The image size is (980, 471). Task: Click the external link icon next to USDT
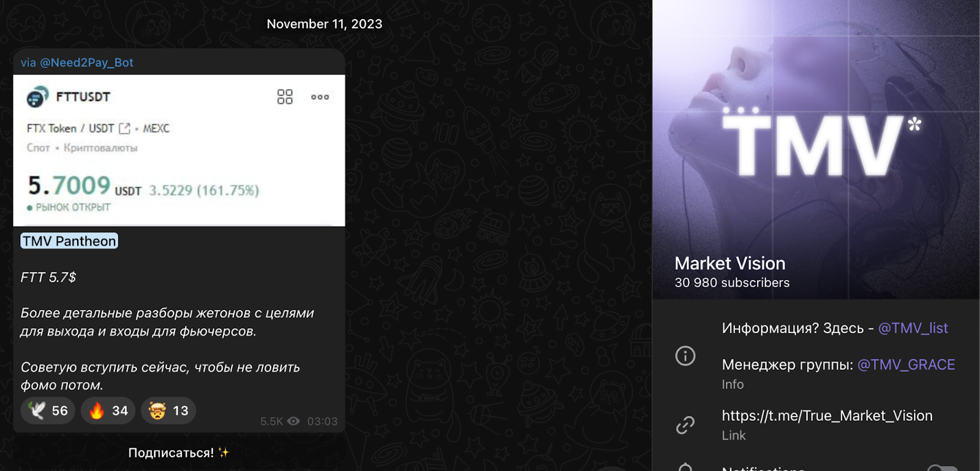125,128
